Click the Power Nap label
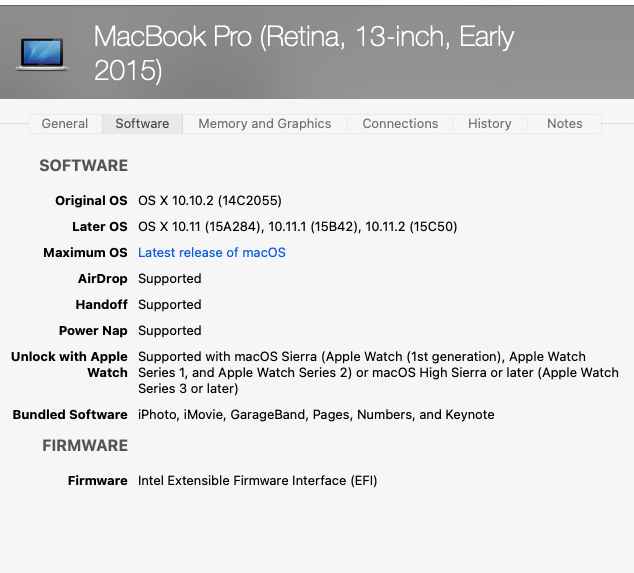The height and width of the screenshot is (573, 634). coord(93,331)
